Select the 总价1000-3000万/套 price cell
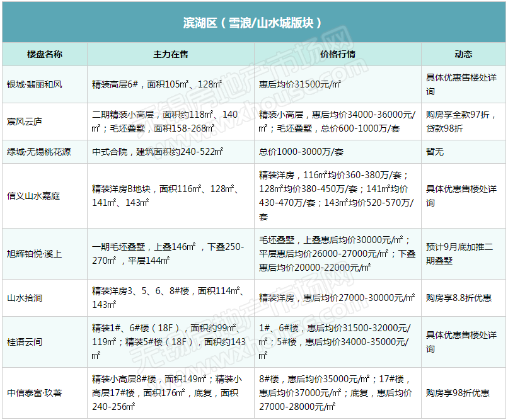The height and width of the screenshot is (420, 508). tap(301, 152)
